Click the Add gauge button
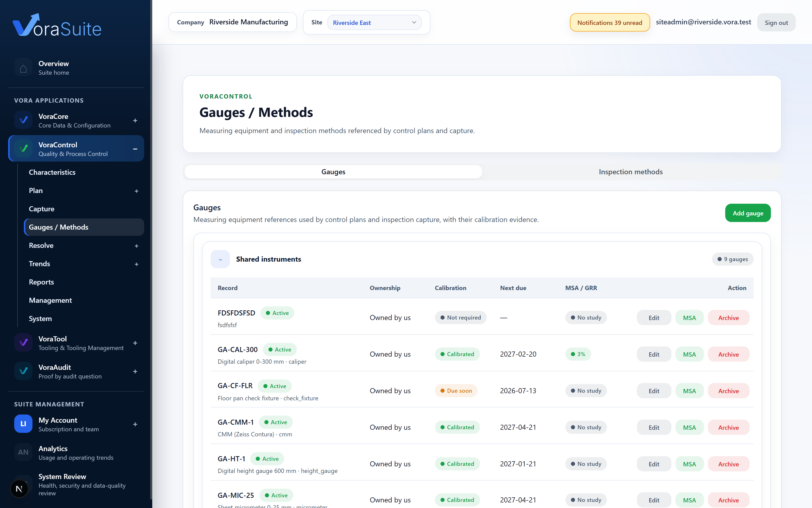 [x=748, y=213]
